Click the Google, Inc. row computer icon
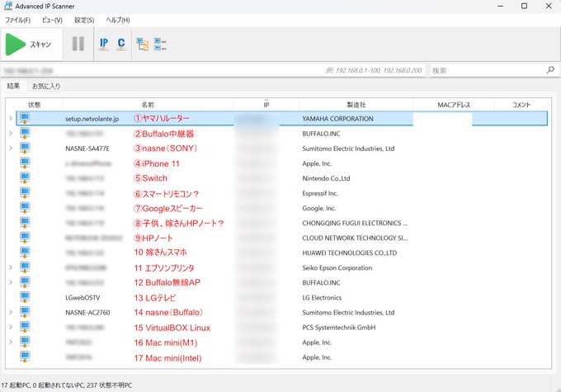 (25, 208)
